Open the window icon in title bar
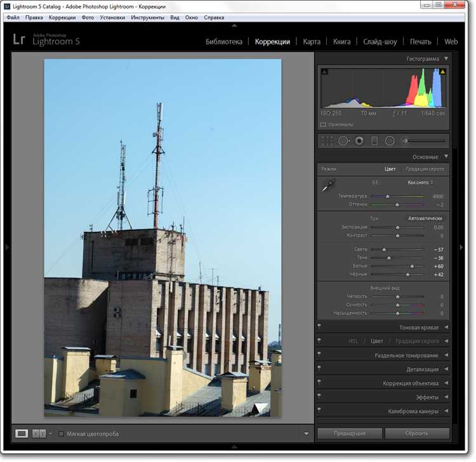The width and height of the screenshot is (476, 462). [7, 6]
